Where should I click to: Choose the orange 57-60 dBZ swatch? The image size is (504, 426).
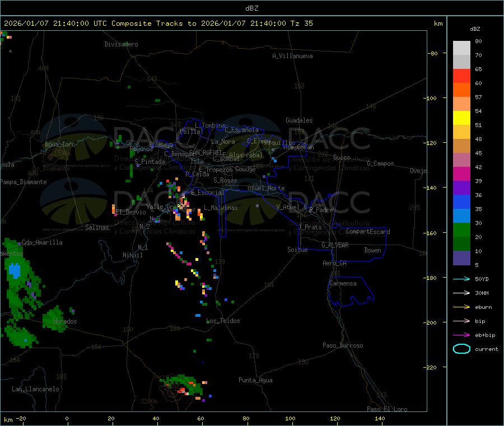[461, 90]
